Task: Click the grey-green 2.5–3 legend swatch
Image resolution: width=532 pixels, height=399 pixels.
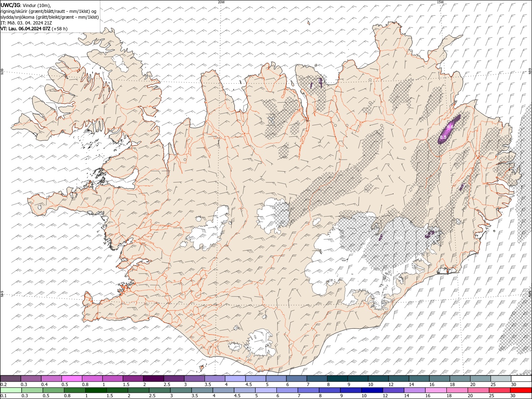Action: click(160, 390)
